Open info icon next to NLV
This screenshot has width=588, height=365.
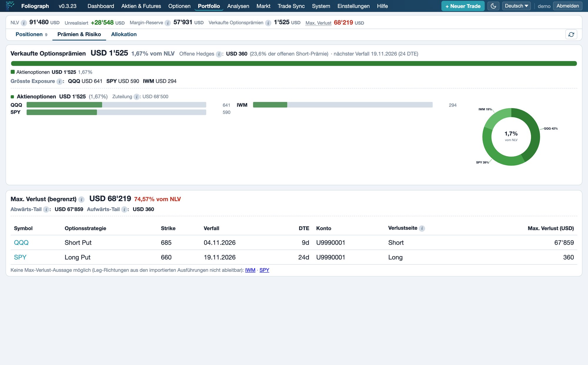24,23
